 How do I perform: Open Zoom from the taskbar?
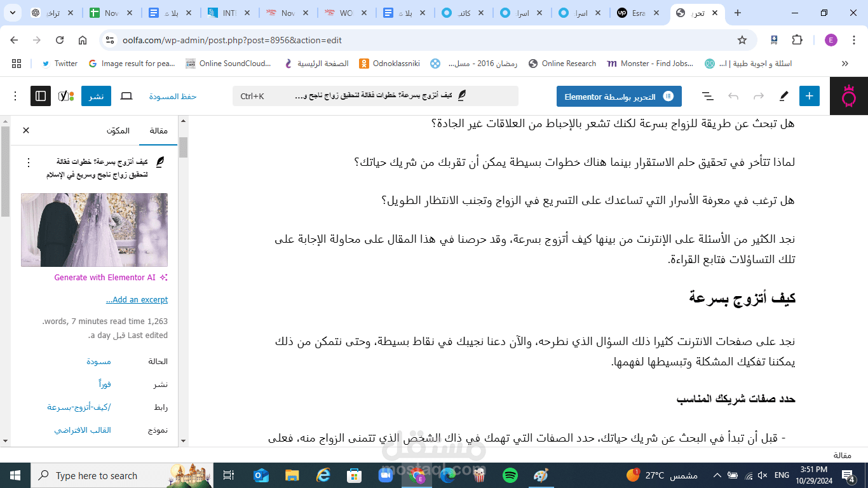pos(386,475)
